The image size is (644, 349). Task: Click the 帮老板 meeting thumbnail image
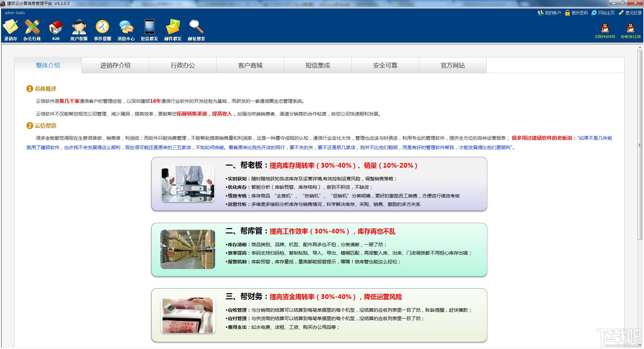tap(188, 183)
